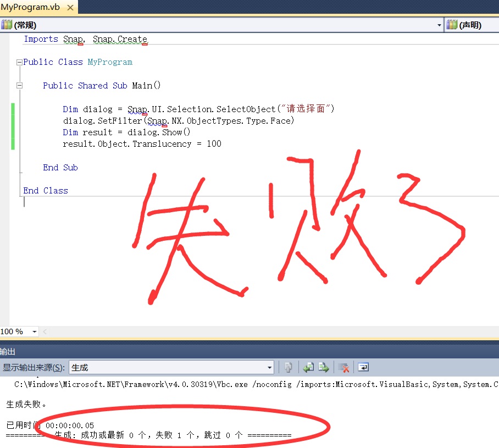Image resolution: width=499 pixels, height=448 pixels.
Task: Go to previous message in output
Action: coord(309,368)
